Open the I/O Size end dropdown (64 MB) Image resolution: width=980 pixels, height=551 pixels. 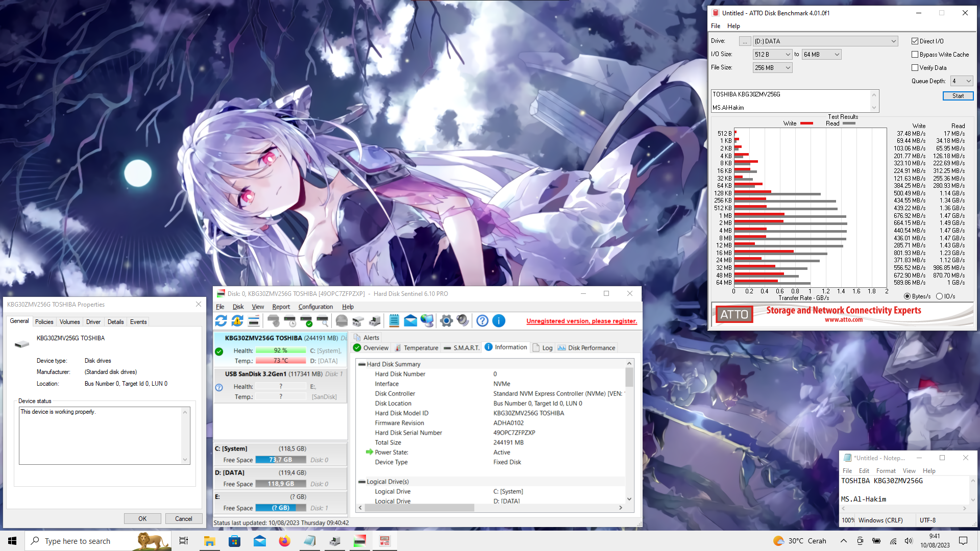(821, 55)
